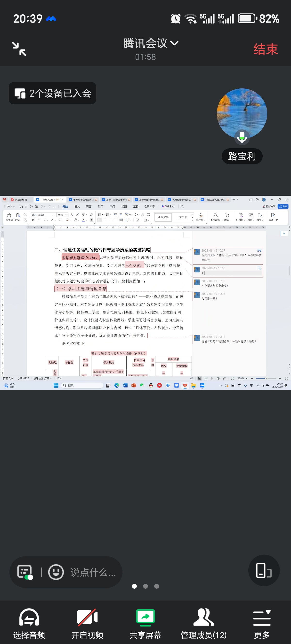Image resolution: width=291 pixels, height=644 pixels.
Task: In WPS, toggle superscript X² button
Action: point(60,220)
